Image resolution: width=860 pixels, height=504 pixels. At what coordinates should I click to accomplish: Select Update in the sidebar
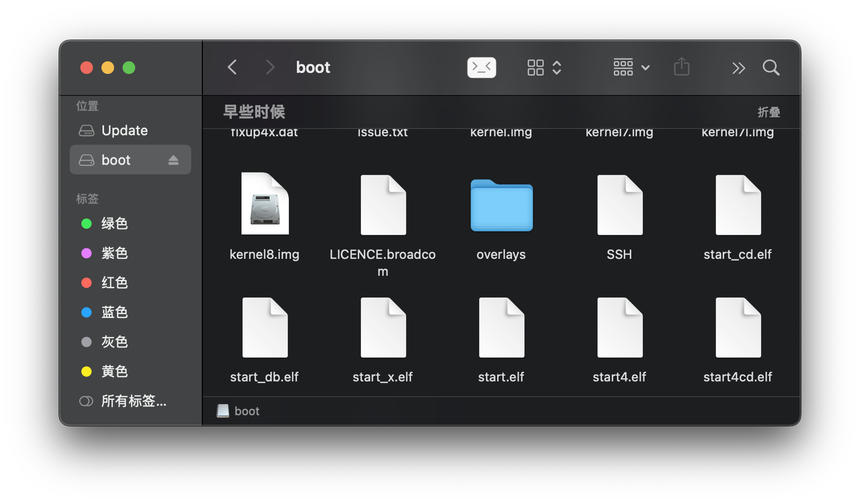(x=124, y=130)
